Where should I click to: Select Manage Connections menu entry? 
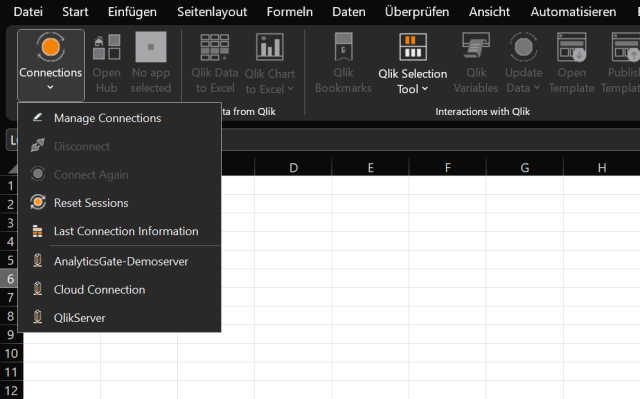click(119, 118)
